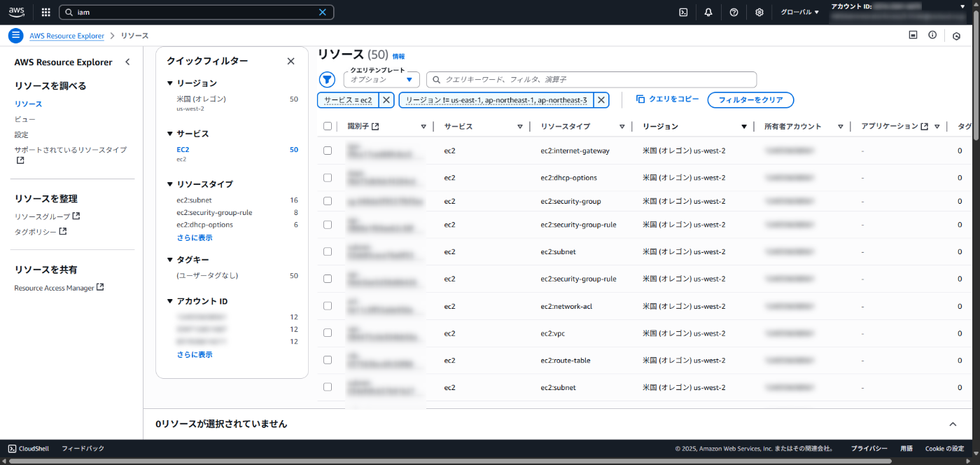Open the AWS home logo

(17, 12)
